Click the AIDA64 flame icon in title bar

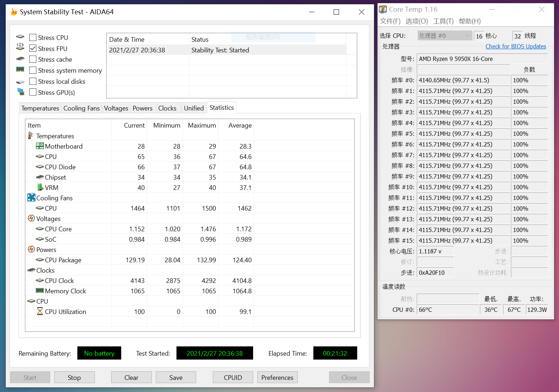pos(14,12)
